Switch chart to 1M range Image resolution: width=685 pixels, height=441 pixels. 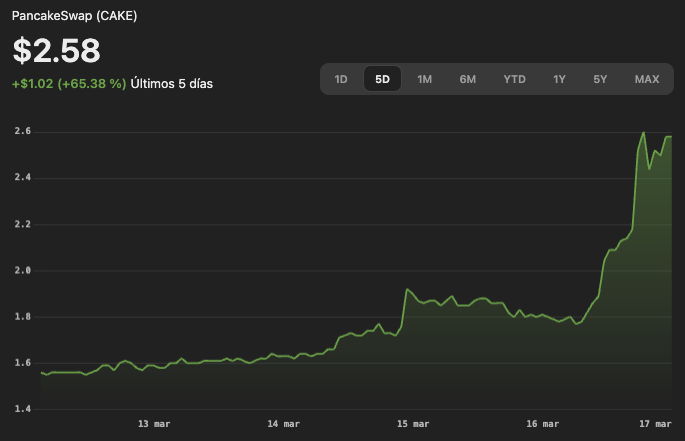click(x=424, y=79)
